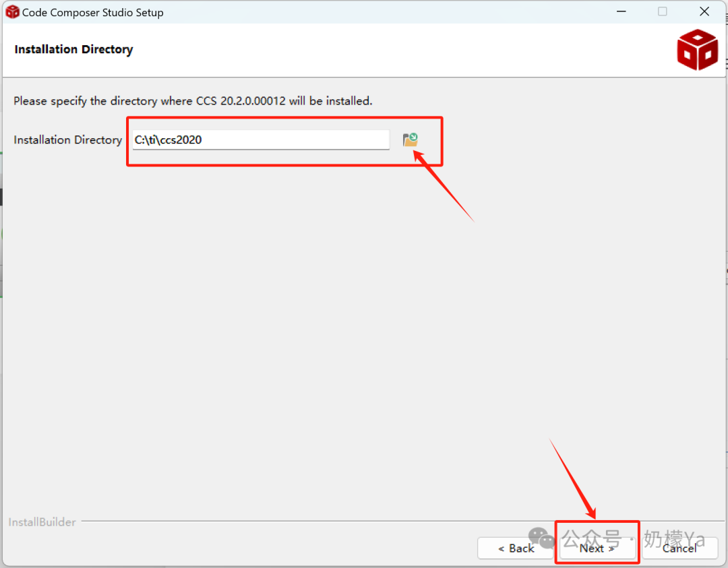
Task: Click the 公众号 watermark text
Action: (x=592, y=538)
